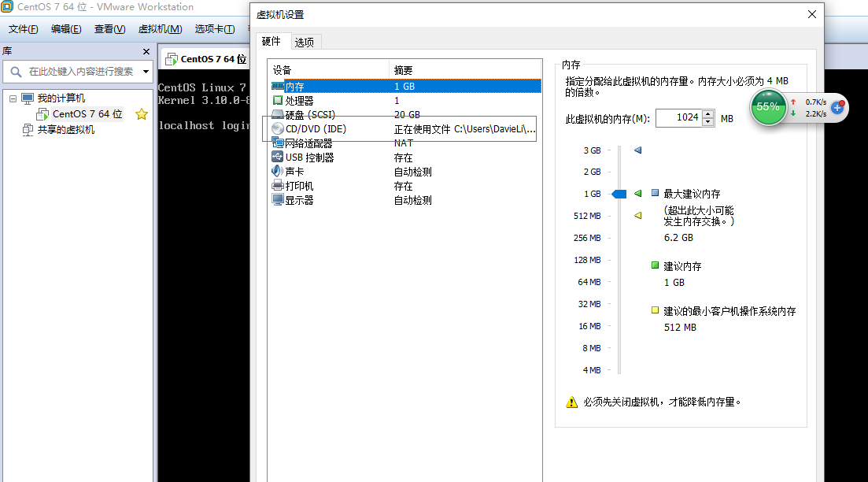Click the 512 MB minimum guest memory value
This screenshot has width=868, height=482.
pyautogui.click(x=681, y=328)
